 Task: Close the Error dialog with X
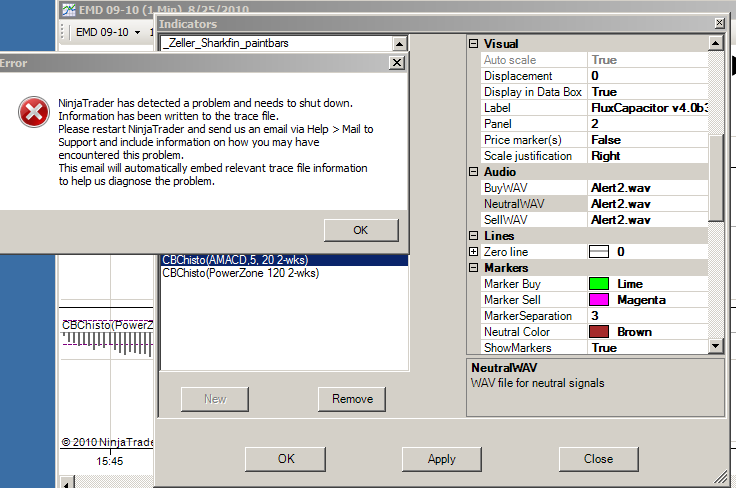(397, 62)
